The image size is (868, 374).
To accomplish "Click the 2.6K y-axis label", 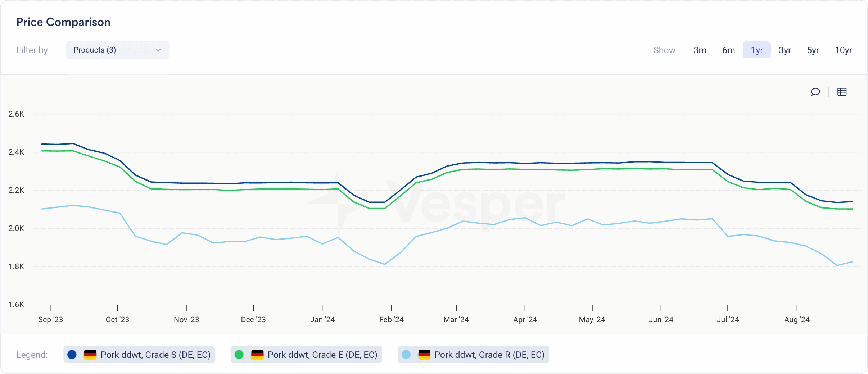I will 16,114.
